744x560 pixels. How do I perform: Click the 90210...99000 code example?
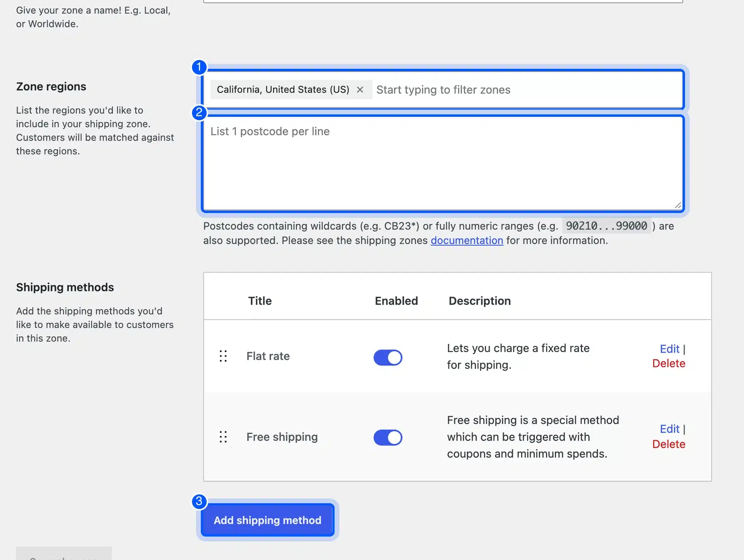coord(606,226)
